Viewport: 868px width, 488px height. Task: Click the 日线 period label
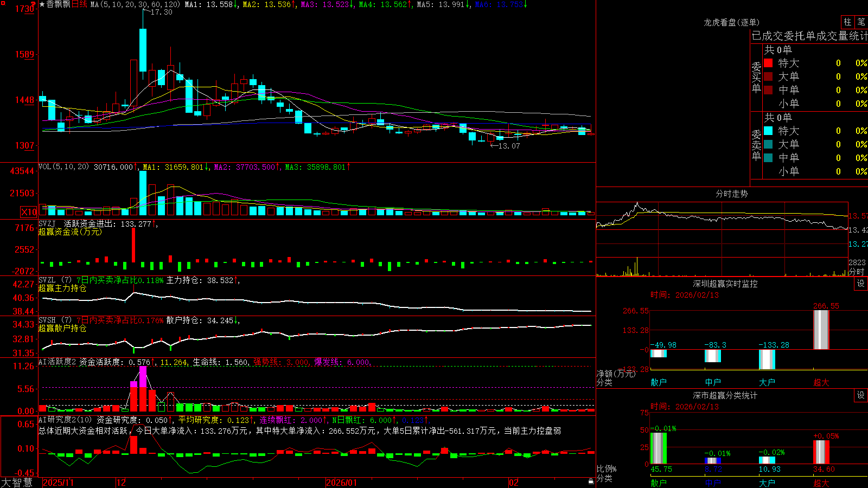click(79, 4)
